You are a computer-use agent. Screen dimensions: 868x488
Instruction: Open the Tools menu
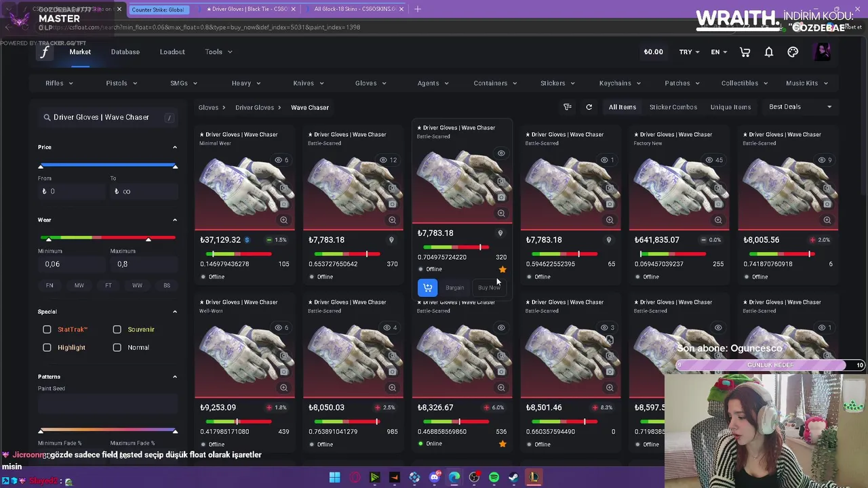(218, 52)
